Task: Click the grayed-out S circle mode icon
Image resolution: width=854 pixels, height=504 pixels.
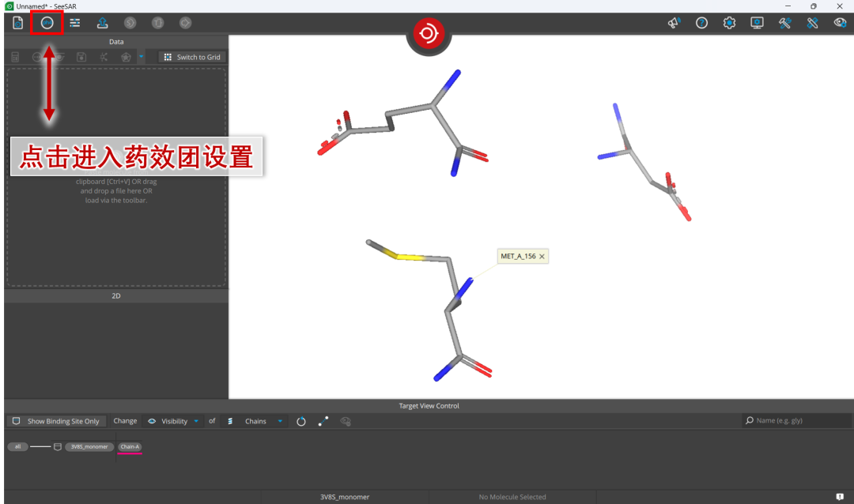Action: coord(130,23)
